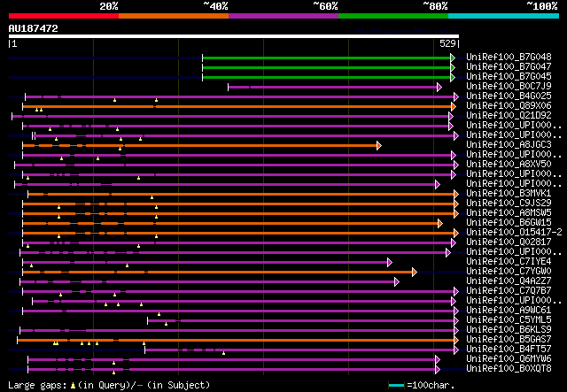Select the UniRef100_Q21D92 label
The image size is (567, 392).
click(x=509, y=115)
